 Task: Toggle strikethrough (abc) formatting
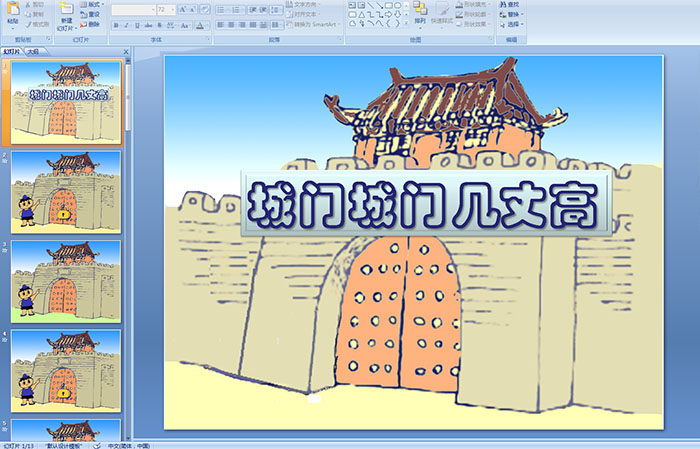pos(149,25)
